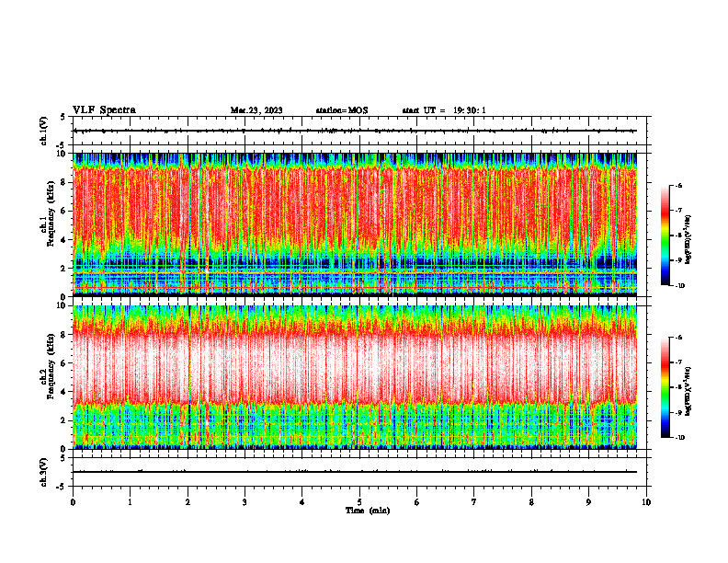
Task: Click the "station=MOS" header text
Action: [x=342, y=110]
